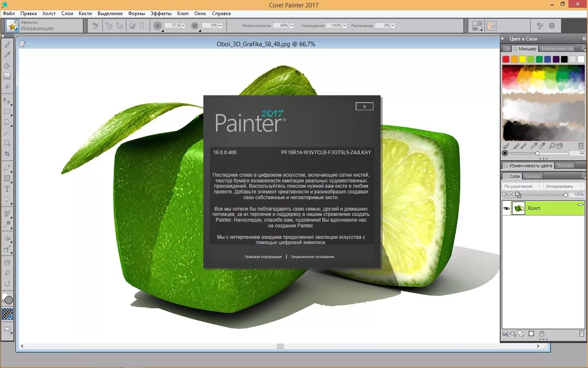
Task: Lock layer via Layers panel padlock
Action: pos(542,334)
